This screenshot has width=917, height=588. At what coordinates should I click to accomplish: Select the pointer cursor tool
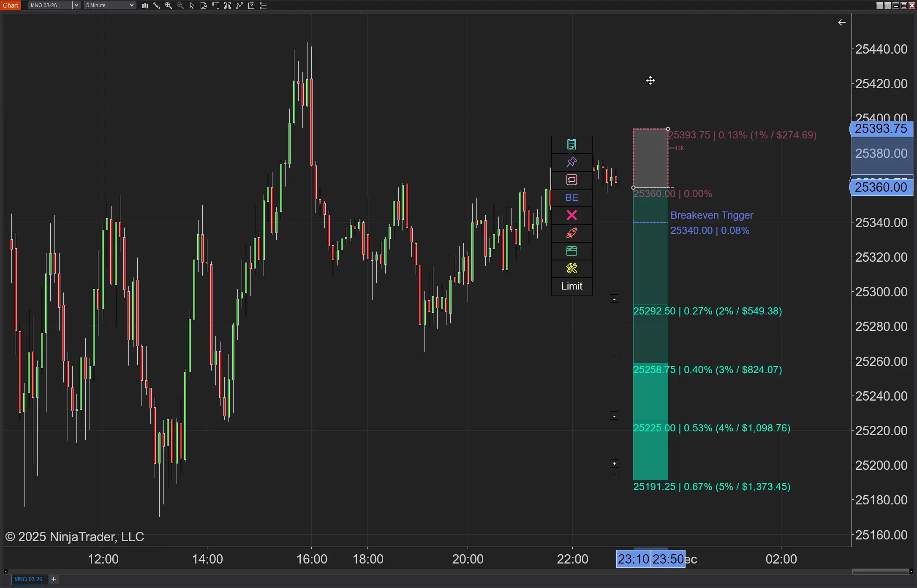coord(191,5)
